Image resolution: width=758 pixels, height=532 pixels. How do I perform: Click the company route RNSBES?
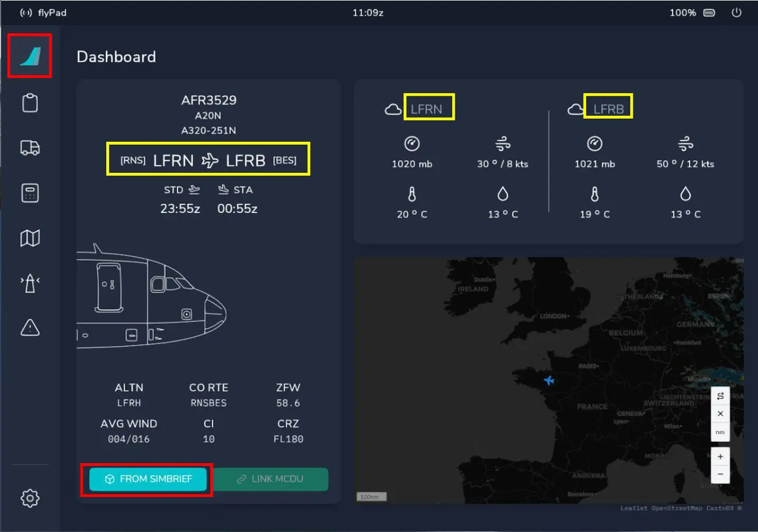tap(208, 403)
